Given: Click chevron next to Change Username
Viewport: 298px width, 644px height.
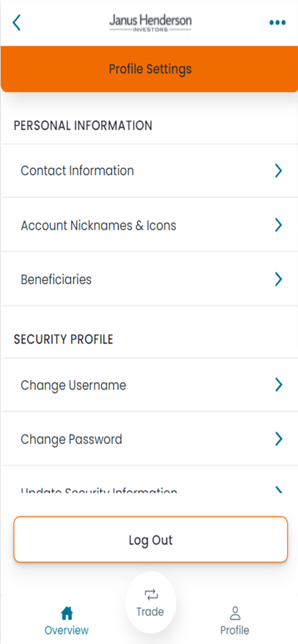Looking at the screenshot, I should coord(279,385).
